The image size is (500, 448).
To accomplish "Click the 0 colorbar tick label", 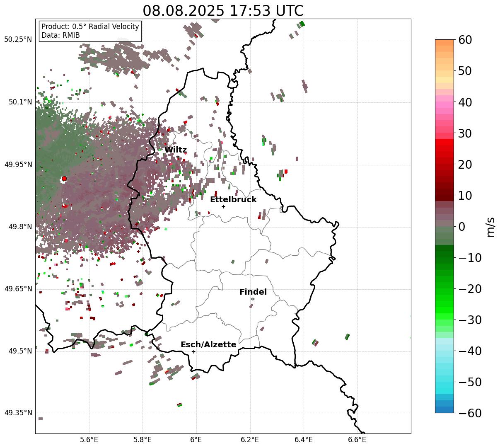I will [461, 226].
